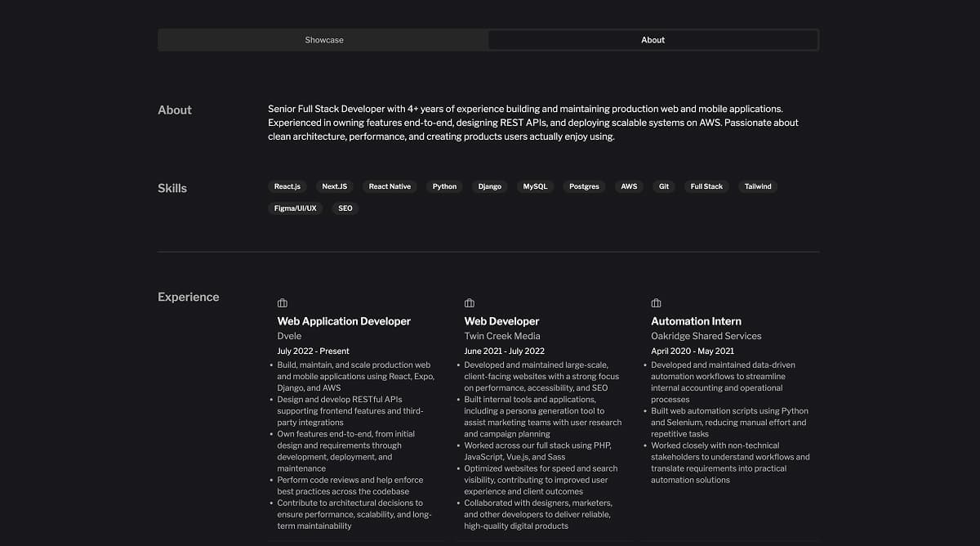Click briefcase icon above Automation Intern

(x=656, y=303)
